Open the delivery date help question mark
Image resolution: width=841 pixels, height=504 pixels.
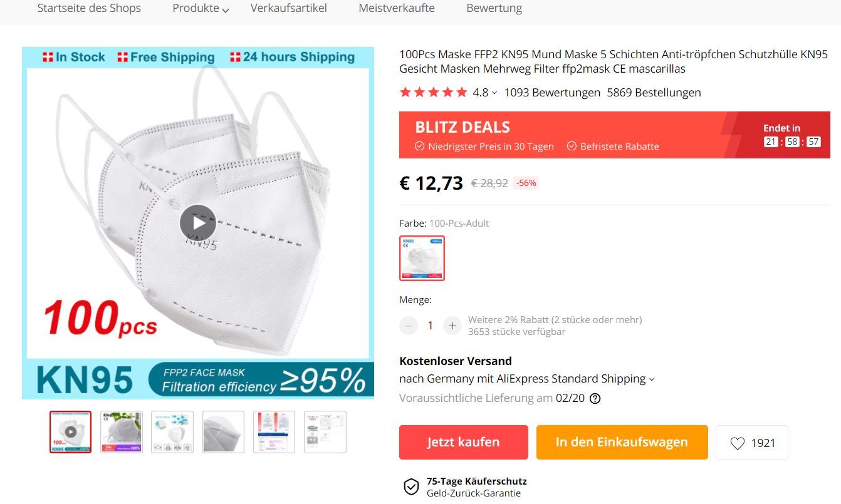(x=595, y=398)
